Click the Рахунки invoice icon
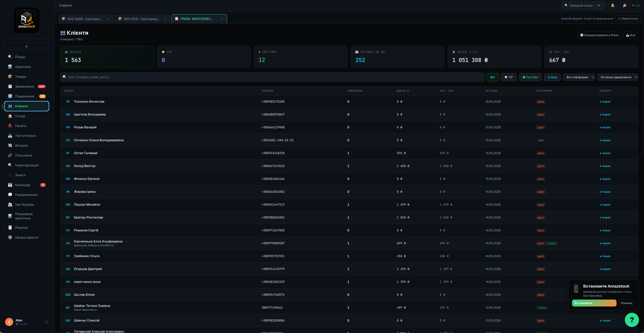The height and width of the screenshot is (333, 644). point(10,228)
